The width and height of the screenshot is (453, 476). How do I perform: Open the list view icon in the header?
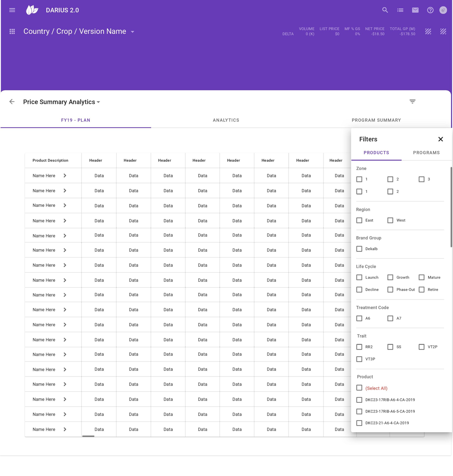(x=400, y=10)
